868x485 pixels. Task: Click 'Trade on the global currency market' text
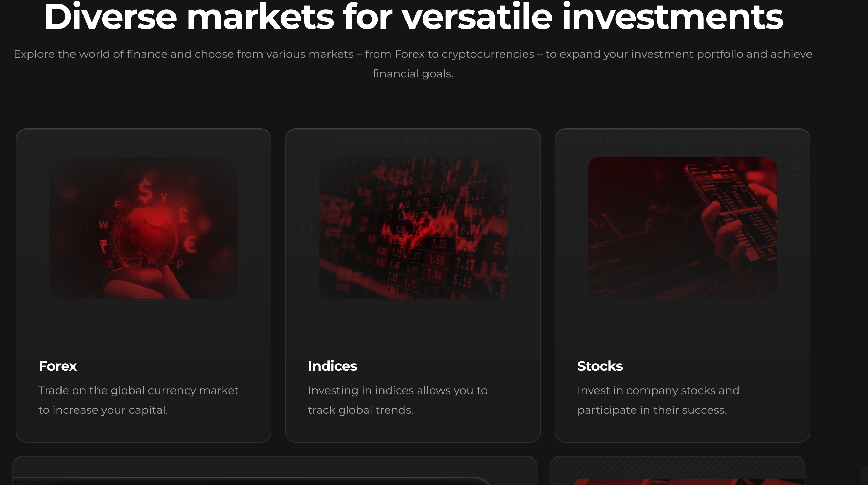click(x=138, y=390)
